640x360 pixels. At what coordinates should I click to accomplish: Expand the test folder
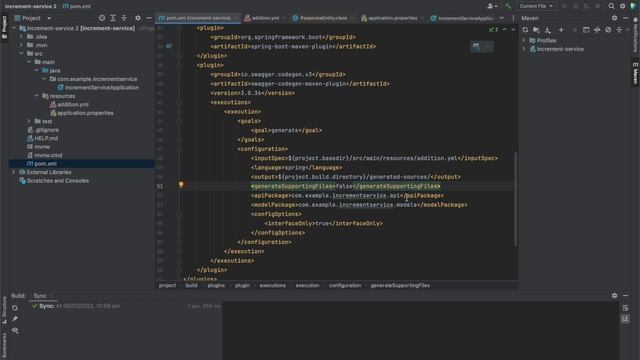29,121
